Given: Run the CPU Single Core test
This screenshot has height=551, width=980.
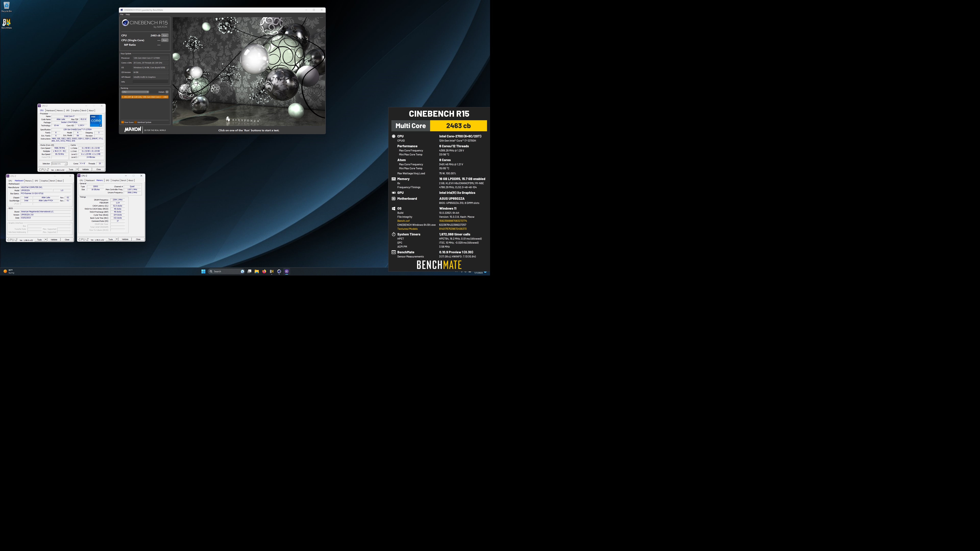Looking at the screenshot, I should tap(165, 40).
